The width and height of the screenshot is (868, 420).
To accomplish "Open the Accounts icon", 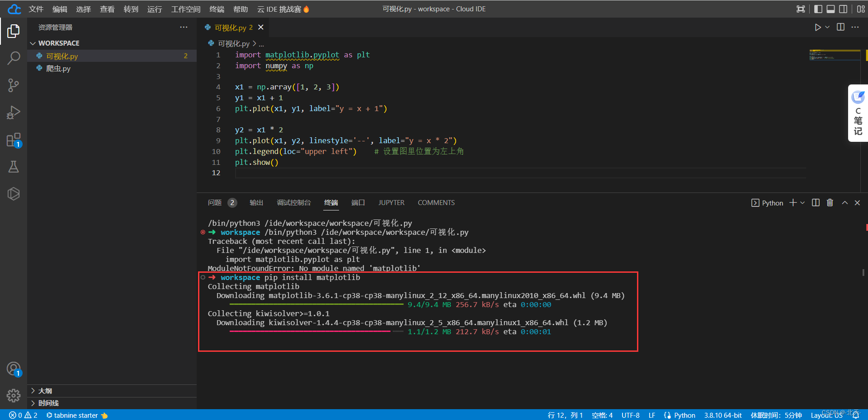I will click(x=14, y=369).
